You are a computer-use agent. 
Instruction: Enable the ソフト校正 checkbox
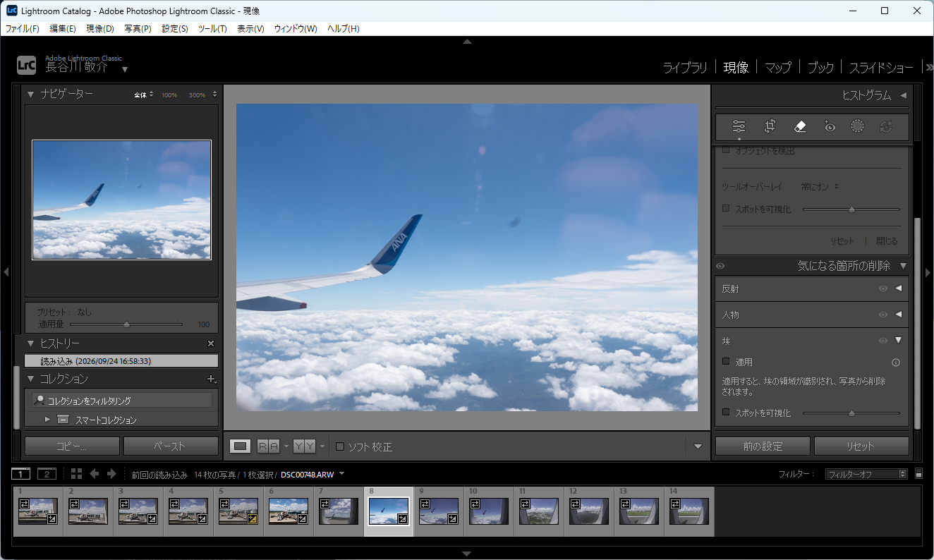click(340, 446)
